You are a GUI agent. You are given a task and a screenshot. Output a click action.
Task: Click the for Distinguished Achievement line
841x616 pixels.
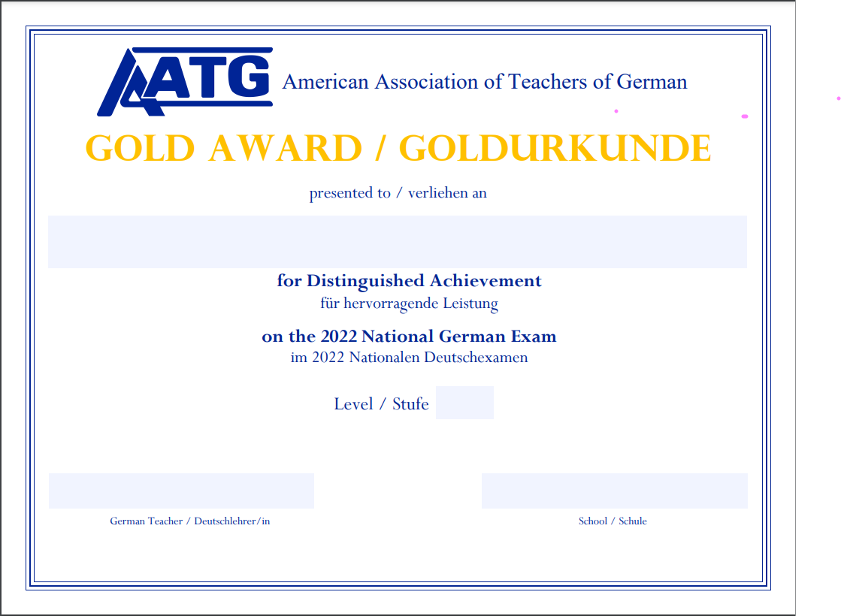(408, 281)
